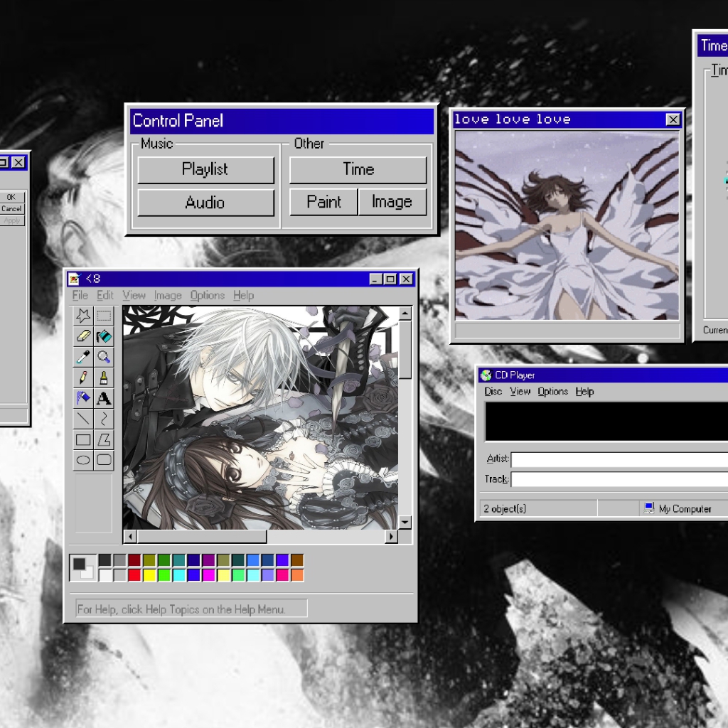The image size is (728, 728).
Task: Click the Paint canvas scroll down arrow
Action: 405,523
